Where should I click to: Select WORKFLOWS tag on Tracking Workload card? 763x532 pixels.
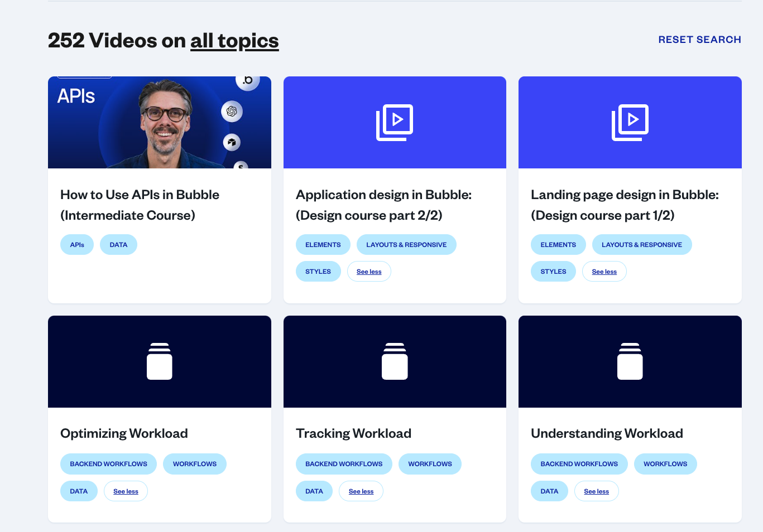click(430, 464)
